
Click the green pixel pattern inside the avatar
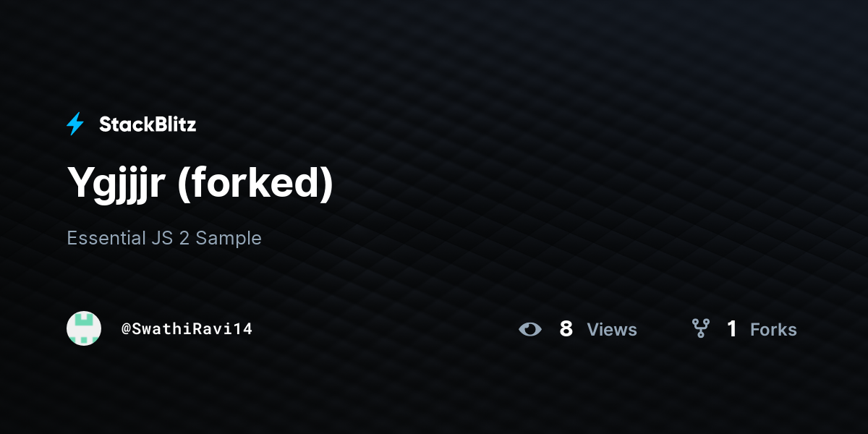tap(84, 328)
